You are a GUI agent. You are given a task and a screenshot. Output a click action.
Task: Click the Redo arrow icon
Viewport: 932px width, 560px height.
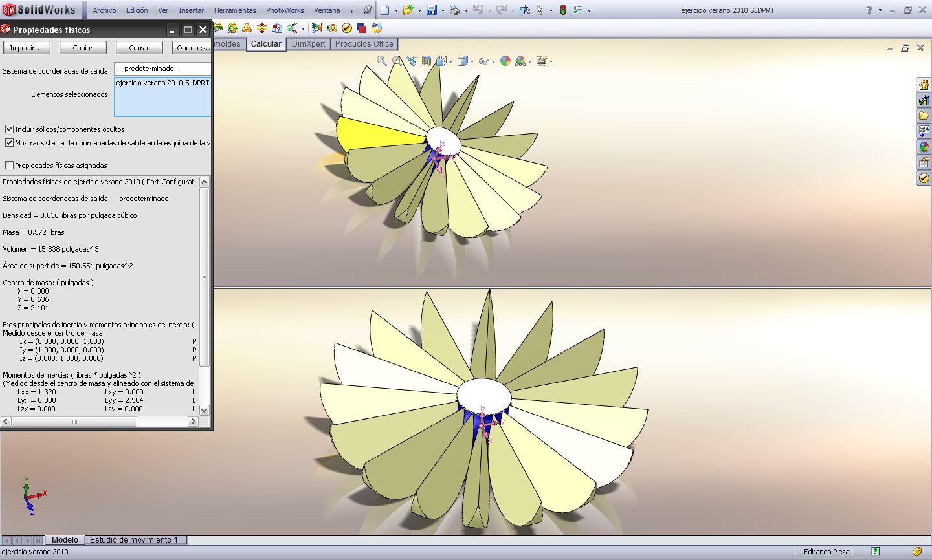(501, 10)
